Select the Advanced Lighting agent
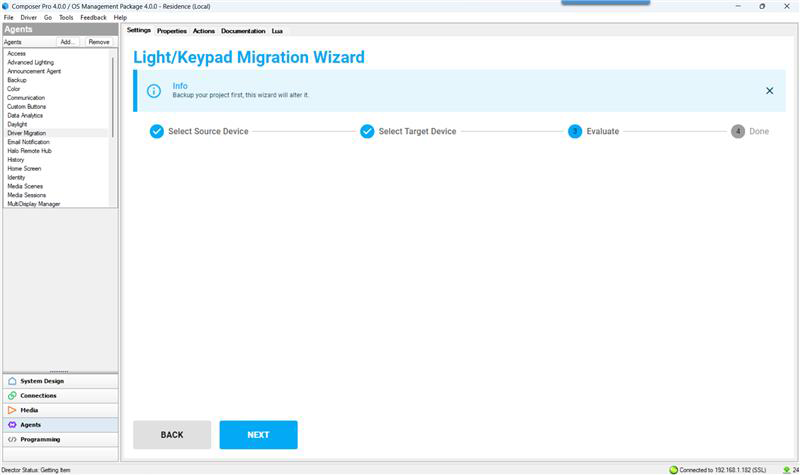Screen dimensions: 800x475 point(30,62)
